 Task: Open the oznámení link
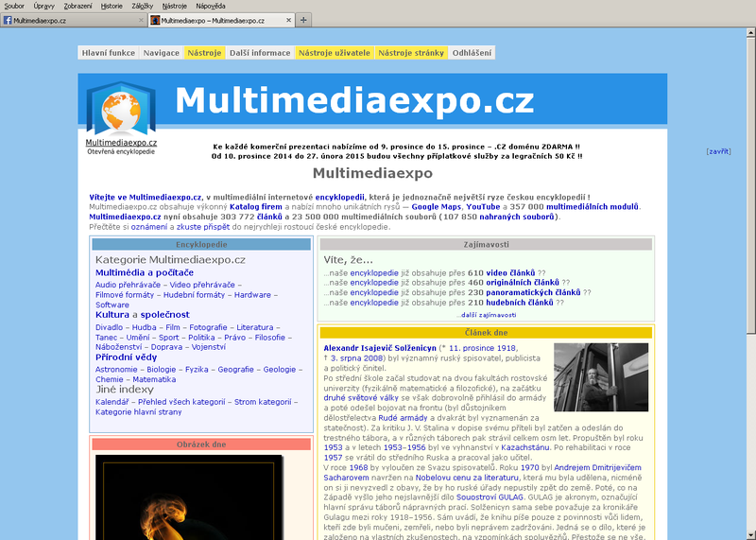pyautogui.click(x=149, y=227)
